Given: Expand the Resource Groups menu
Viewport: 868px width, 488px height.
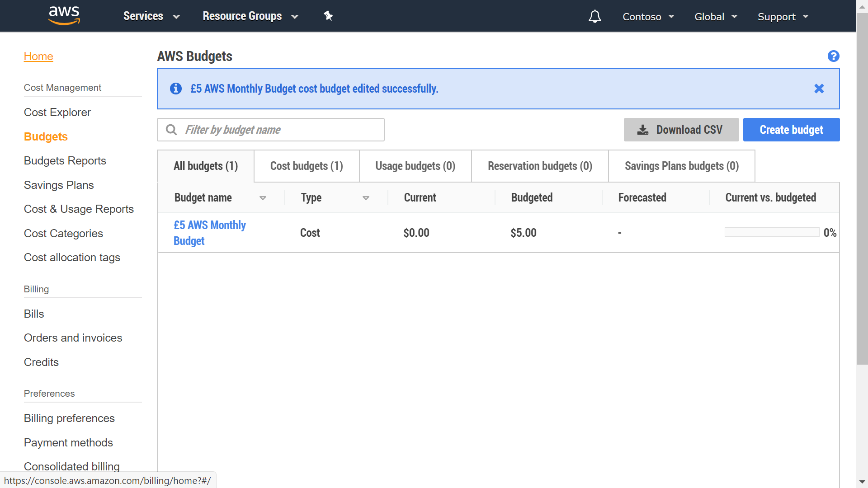Looking at the screenshot, I should 250,16.
